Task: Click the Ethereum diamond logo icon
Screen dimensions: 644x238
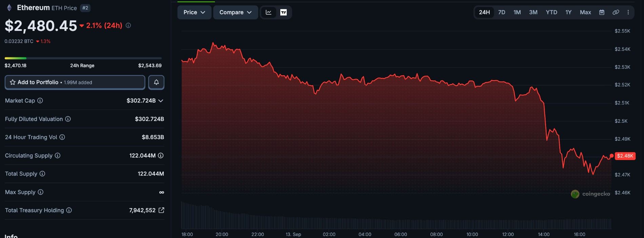Action: 9,8
